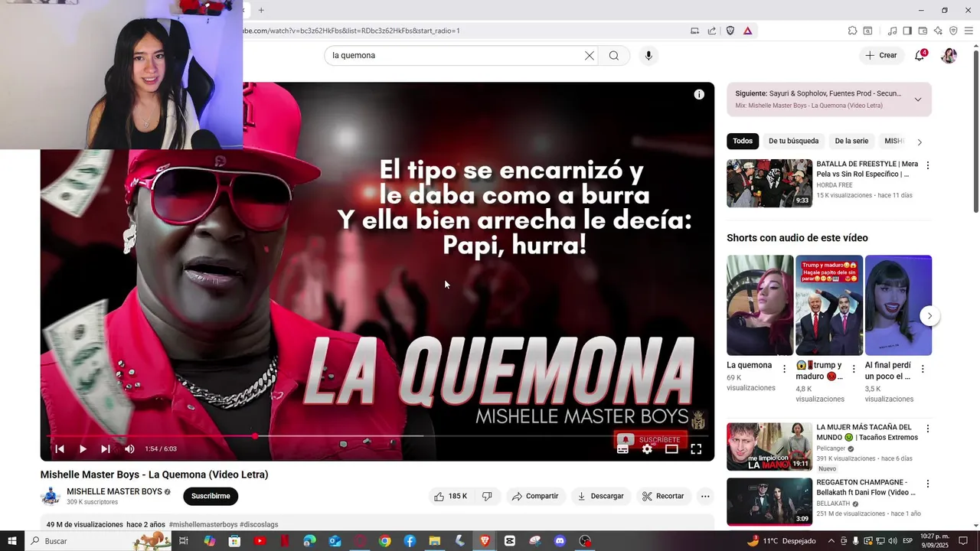The width and height of the screenshot is (980, 551).
Task: Open browser extensions puzzle icon
Action: pos(852,31)
